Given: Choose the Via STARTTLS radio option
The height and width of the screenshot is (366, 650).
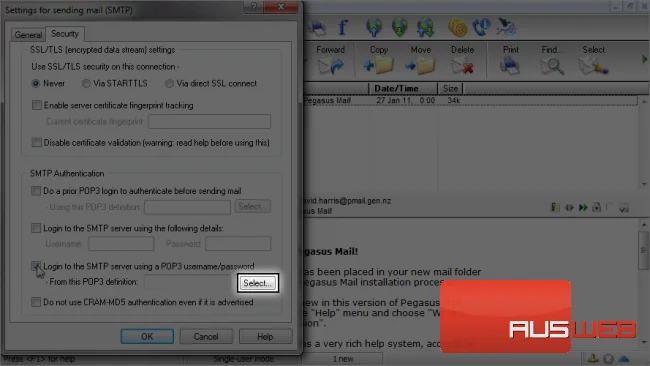Looking at the screenshot, I should [x=86, y=84].
